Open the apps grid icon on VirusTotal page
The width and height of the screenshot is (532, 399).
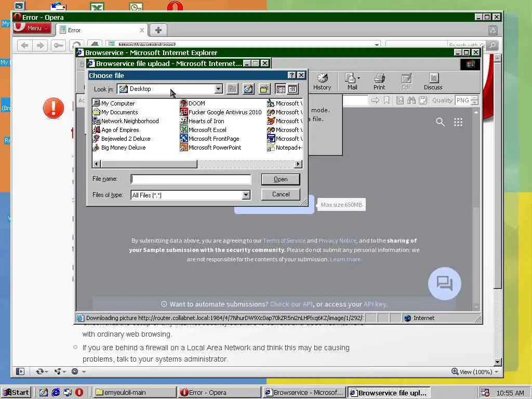click(458, 122)
